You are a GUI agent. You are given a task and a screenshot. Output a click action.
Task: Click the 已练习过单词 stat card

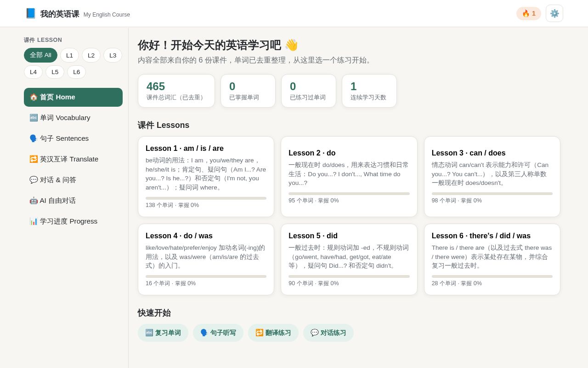(309, 91)
